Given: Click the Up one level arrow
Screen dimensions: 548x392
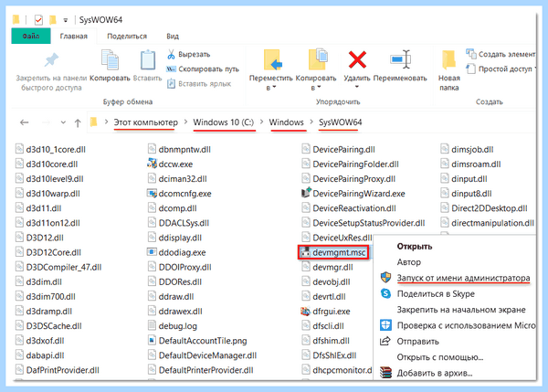Looking at the screenshot, I should (x=78, y=122).
